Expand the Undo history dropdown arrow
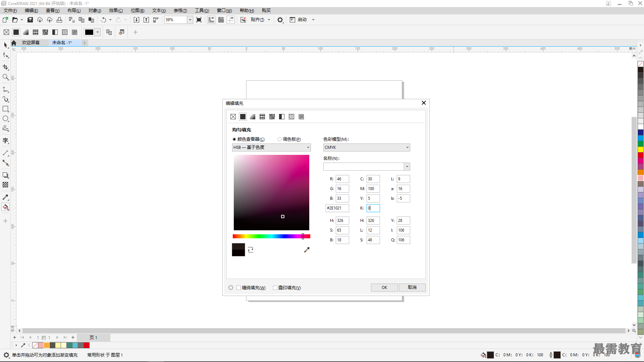Screen dimensions: 644x362 pyautogui.click(x=110, y=20)
